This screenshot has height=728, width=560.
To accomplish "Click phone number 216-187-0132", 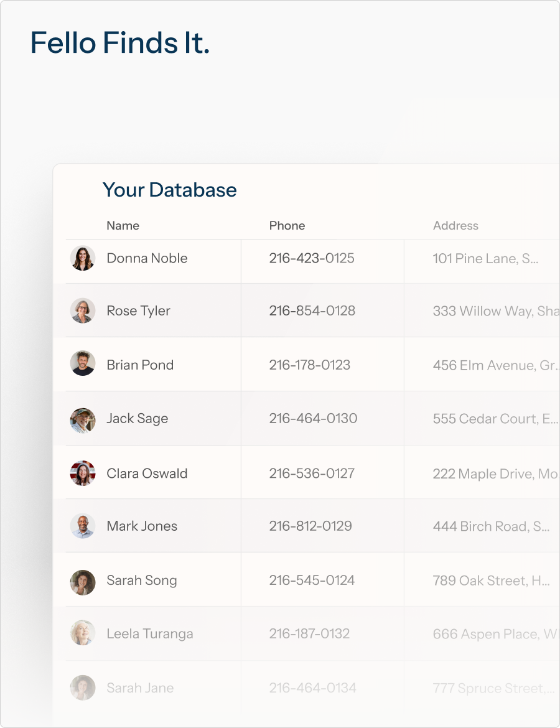I will click(x=309, y=634).
